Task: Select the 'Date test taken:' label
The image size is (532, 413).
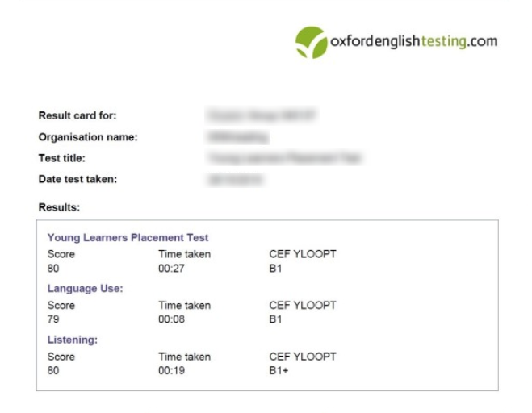Action: point(77,179)
